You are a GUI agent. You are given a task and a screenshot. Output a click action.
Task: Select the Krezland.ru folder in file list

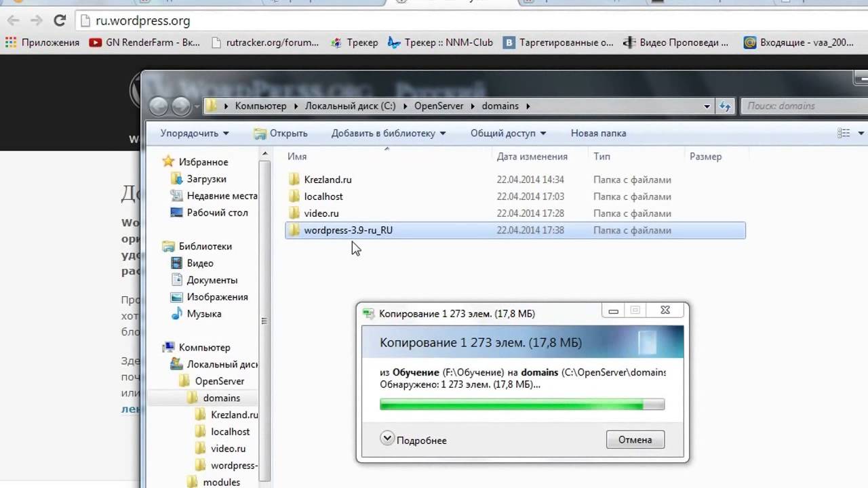coord(328,180)
